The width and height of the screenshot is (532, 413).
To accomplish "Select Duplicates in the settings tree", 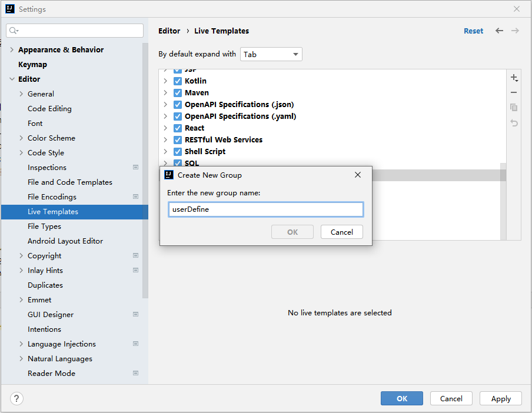I will coord(45,285).
